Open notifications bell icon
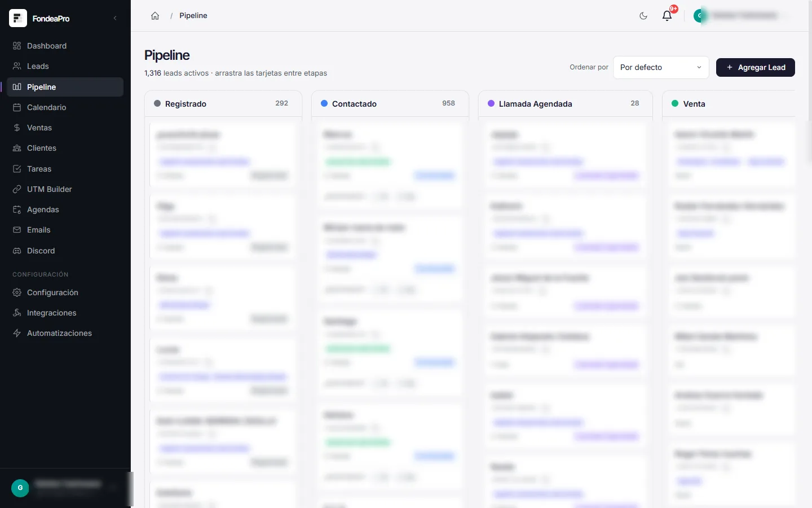Screen dimensions: 812x508 (x=667, y=16)
